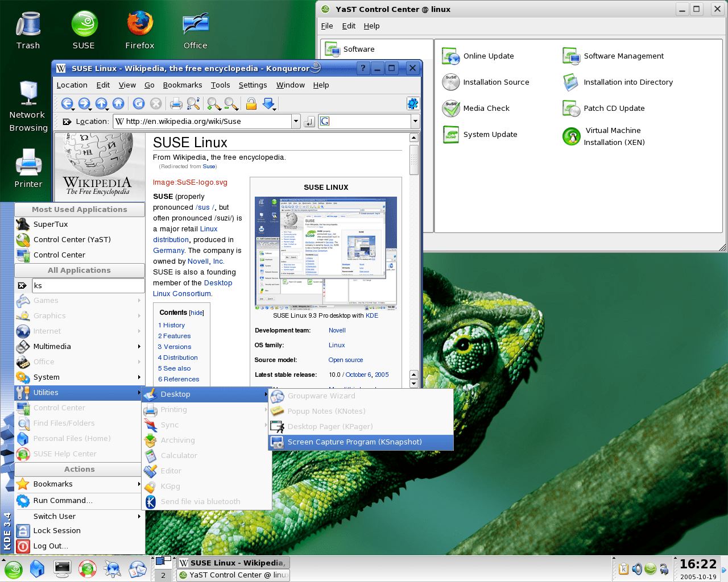The height and width of the screenshot is (582, 728).
Task: Launch the Media Check module
Action: pyautogui.click(x=486, y=109)
